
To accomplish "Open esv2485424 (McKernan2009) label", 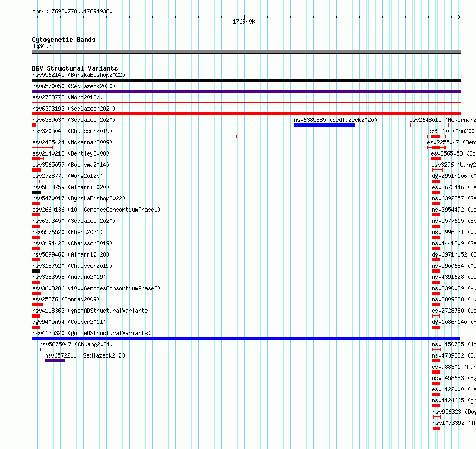I will (72, 142).
